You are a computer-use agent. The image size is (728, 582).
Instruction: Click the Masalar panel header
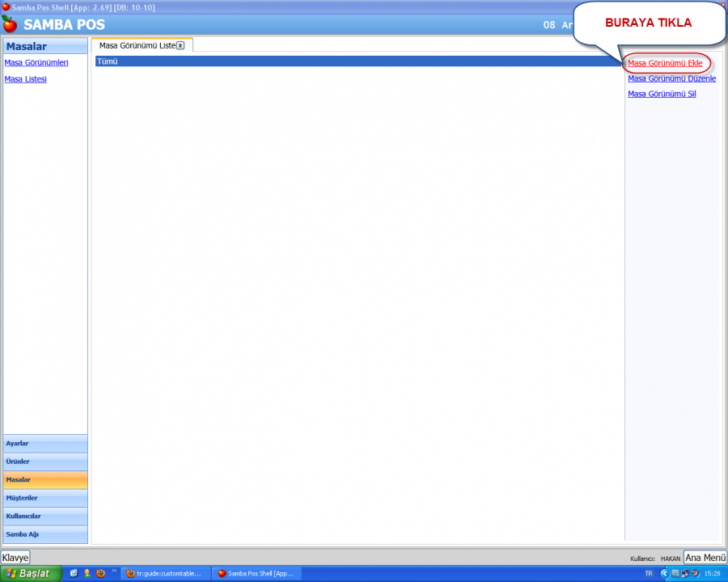[x=45, y=46]
